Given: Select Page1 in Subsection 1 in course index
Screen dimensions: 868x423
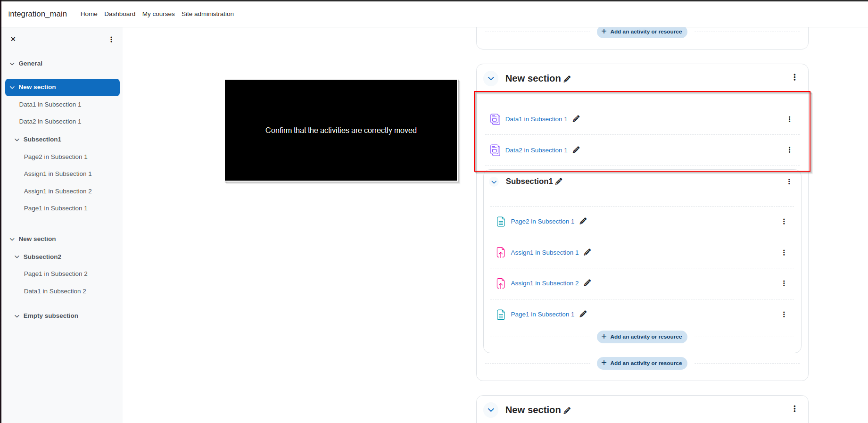Looking at the screenshot, I should click(56, 208).
